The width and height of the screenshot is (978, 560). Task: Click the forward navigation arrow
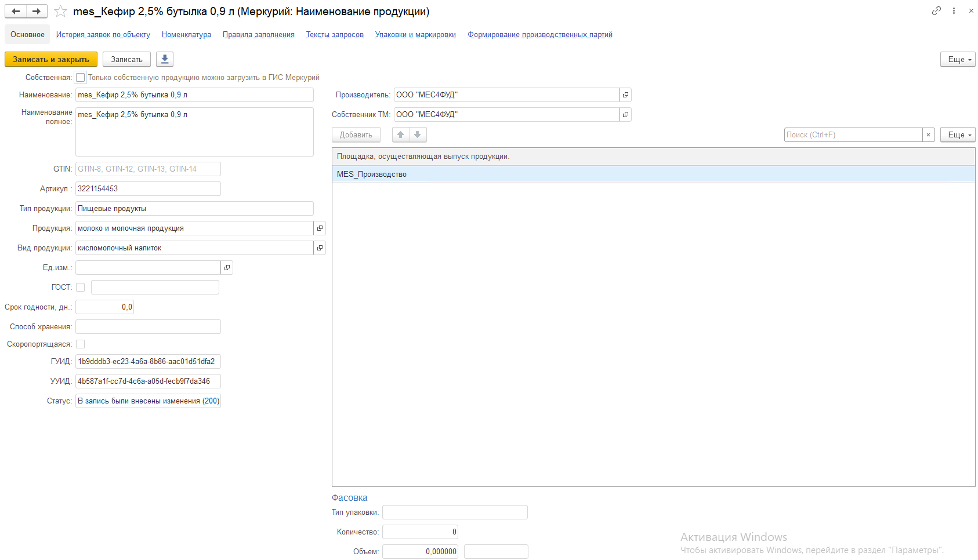pyautogui.click(x=37, y=11)
